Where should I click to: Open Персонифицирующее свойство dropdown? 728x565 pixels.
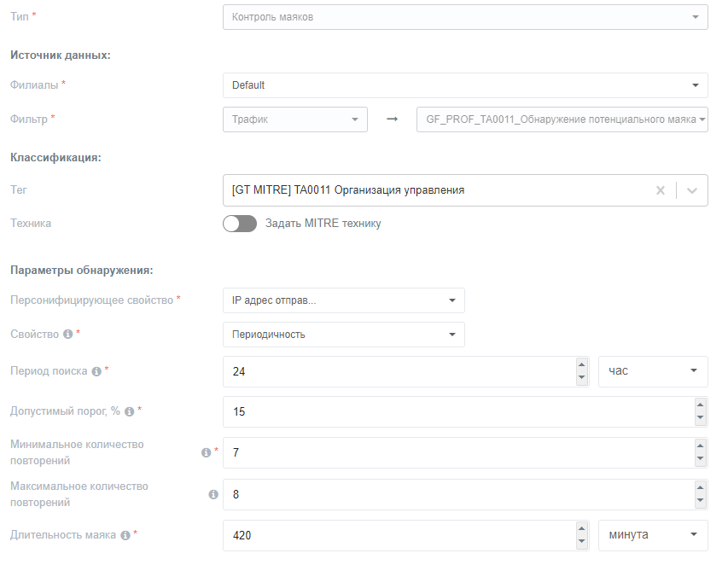click(x=343, y=300)
